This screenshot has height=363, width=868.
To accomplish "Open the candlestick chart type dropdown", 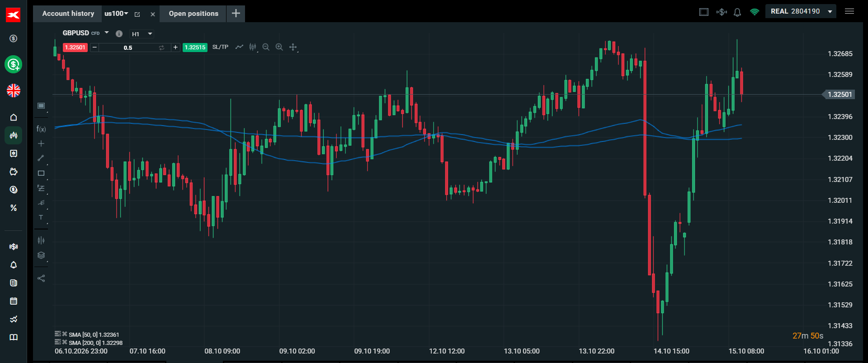I will pos(253,47).
